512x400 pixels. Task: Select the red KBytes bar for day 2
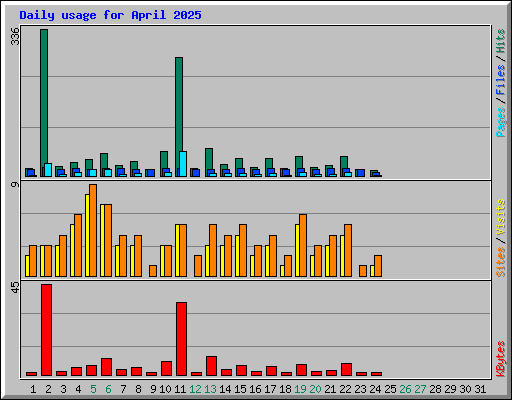pyautogui.click(x=47, y=330)
